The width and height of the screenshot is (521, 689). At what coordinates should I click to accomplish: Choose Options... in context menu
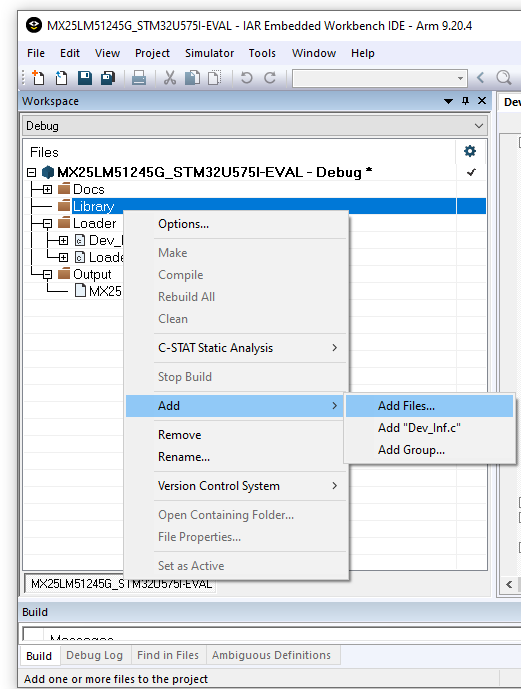point(236,224)
